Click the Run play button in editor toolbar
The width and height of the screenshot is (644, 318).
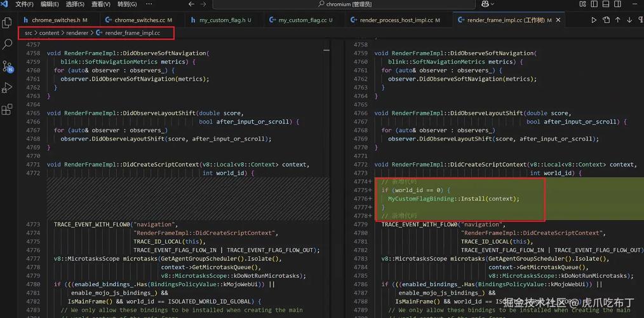coord(594,20)
